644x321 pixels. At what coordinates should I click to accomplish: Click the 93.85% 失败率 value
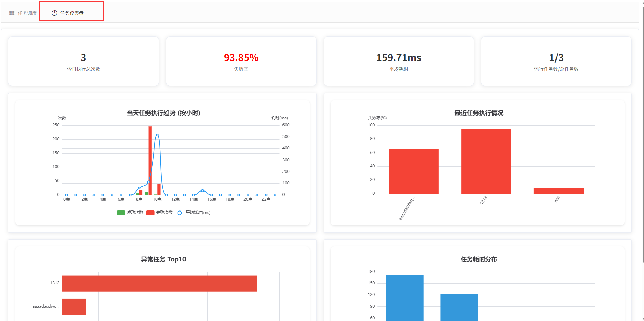241,58
